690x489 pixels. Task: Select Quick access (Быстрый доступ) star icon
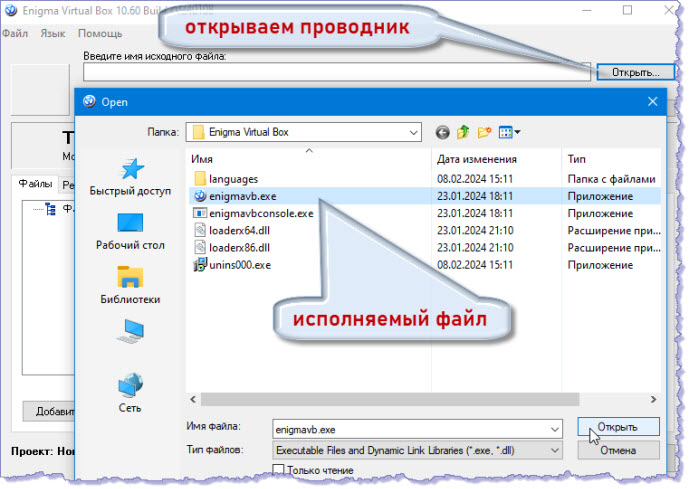tap(131, 169)
